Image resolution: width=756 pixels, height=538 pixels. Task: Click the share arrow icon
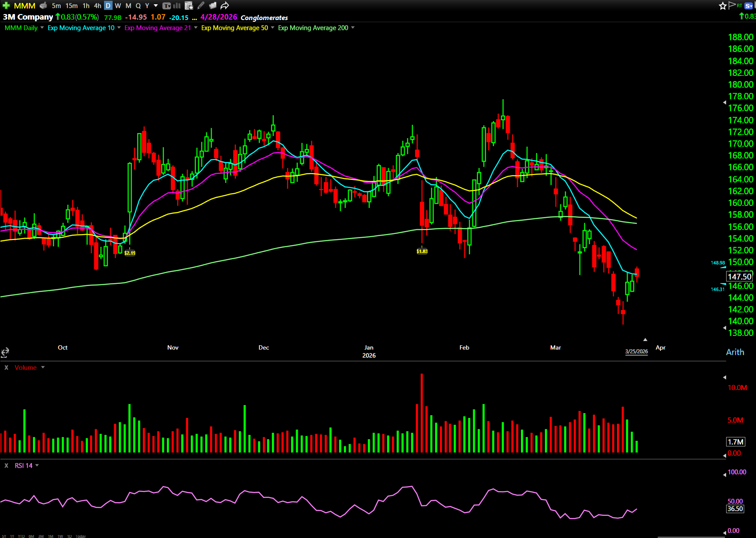tap(225, 6)
